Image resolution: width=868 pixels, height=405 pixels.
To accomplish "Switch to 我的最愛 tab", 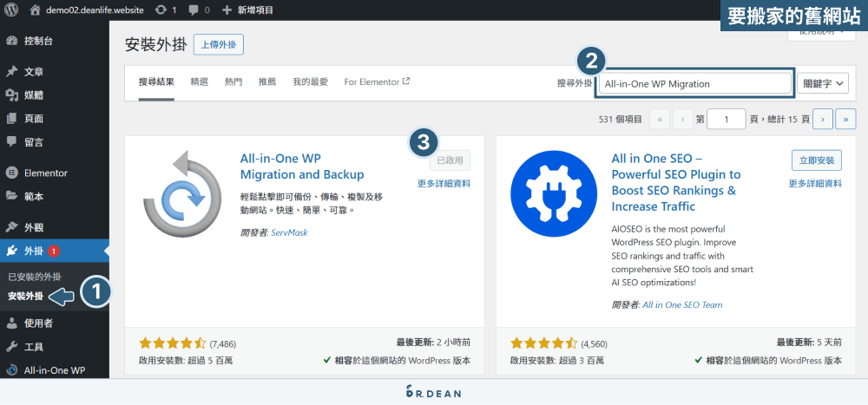I will 311,82.
